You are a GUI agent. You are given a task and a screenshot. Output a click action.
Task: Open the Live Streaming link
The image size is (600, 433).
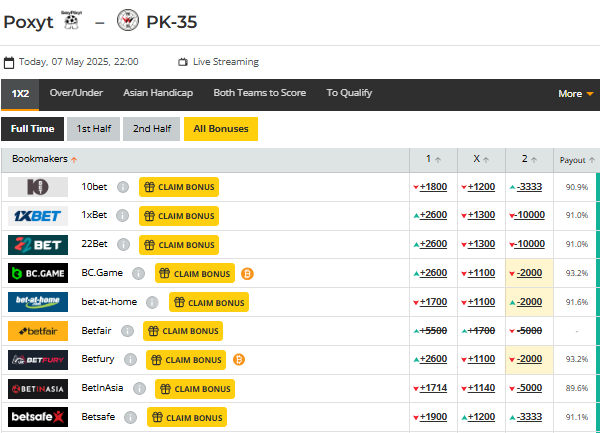(x=226, y=62)
